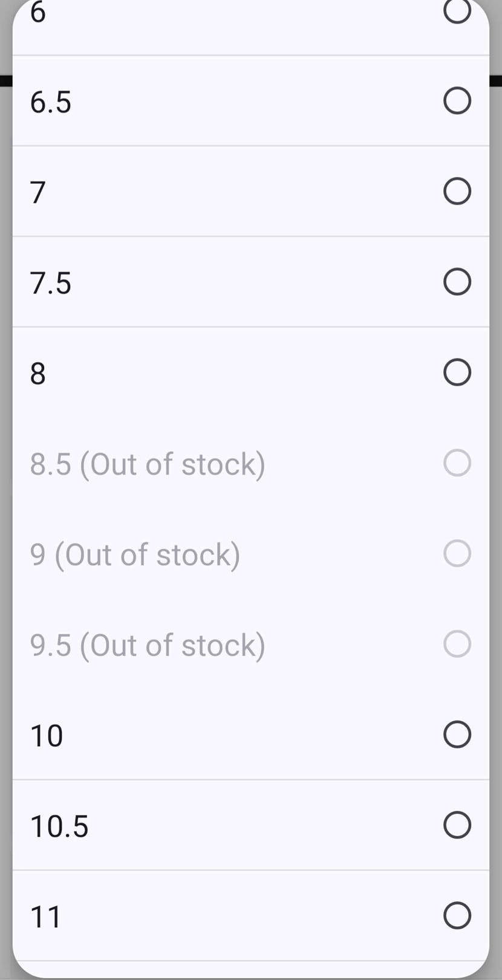Click the "7.5" size option text
The height and width of the screenshot is (980, 502).
tap(51, 283)
